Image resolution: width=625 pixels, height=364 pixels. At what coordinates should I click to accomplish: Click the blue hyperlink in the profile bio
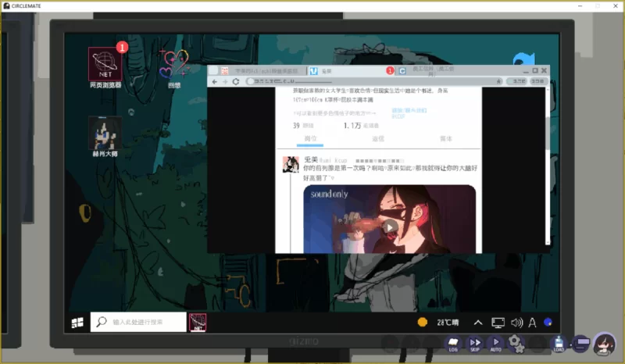[409, 113]
